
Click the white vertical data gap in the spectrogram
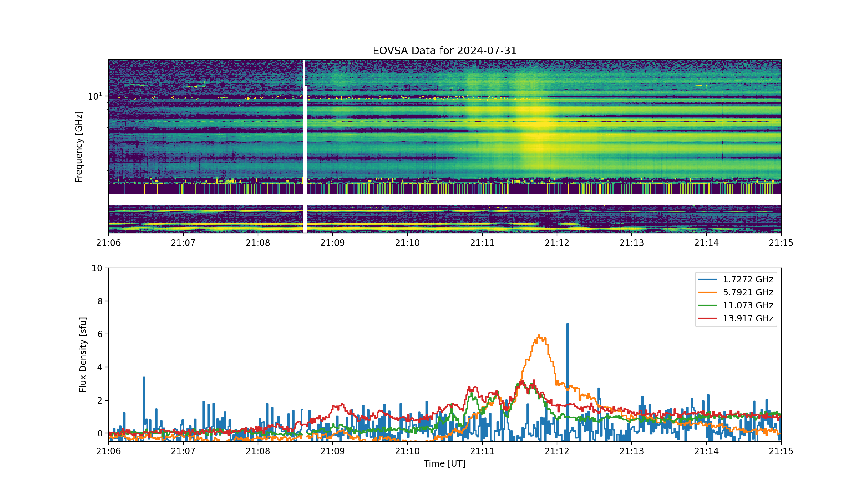click(x=305, y=147)
